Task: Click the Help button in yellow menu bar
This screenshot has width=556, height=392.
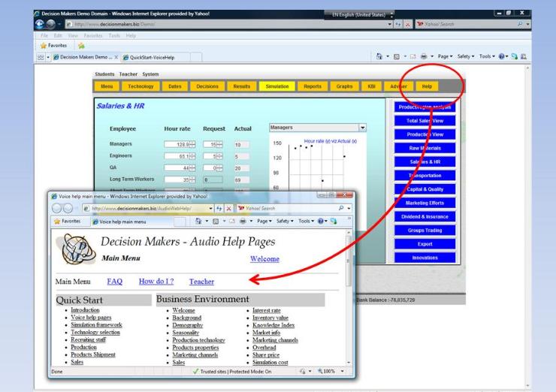Action: (427, 87)
